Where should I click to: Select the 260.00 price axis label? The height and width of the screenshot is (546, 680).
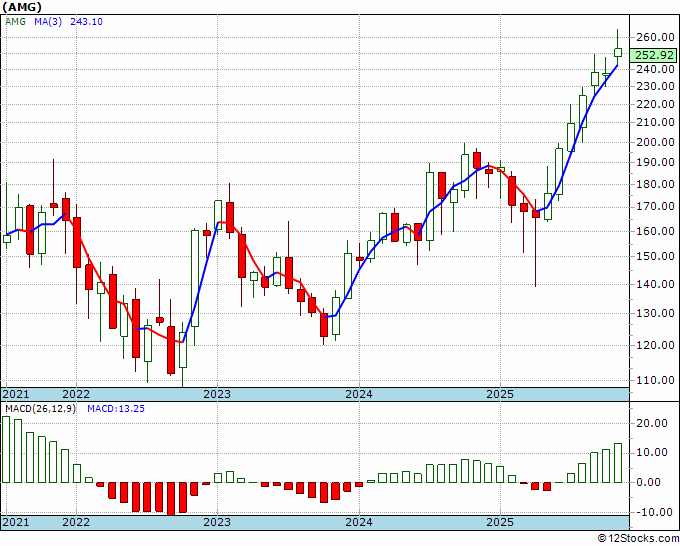(655, 37)
